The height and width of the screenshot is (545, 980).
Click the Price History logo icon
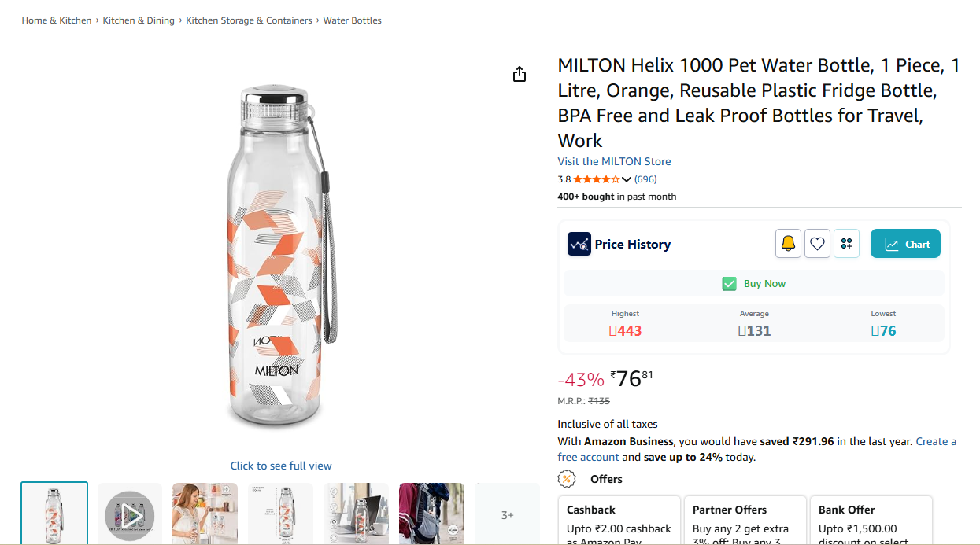pyautogui.click(x=579, y=244)
